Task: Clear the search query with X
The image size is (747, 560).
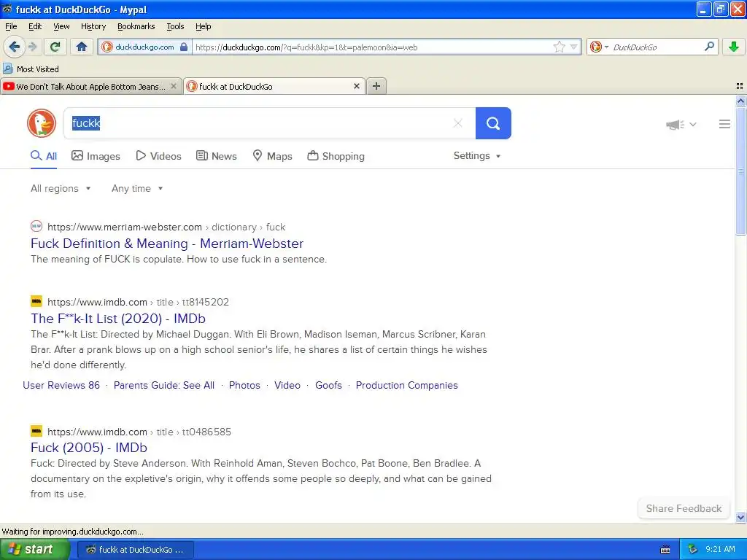Action: (x=458, y=123)
